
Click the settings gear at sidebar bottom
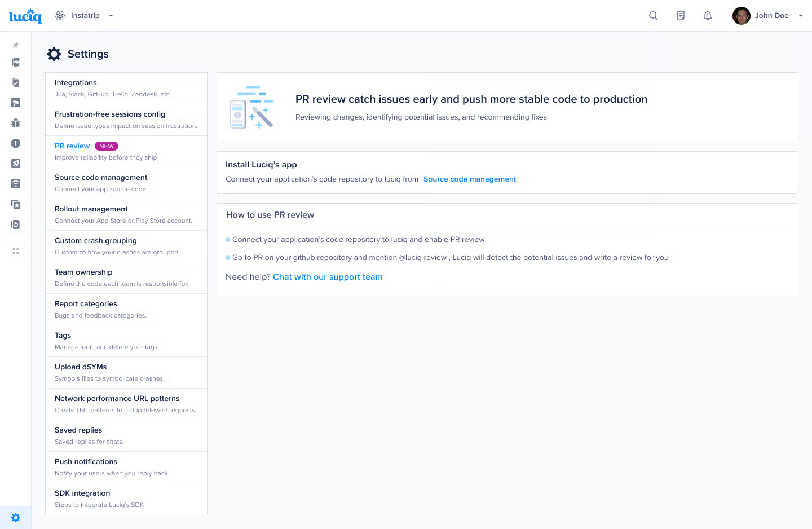coord(16,518)
